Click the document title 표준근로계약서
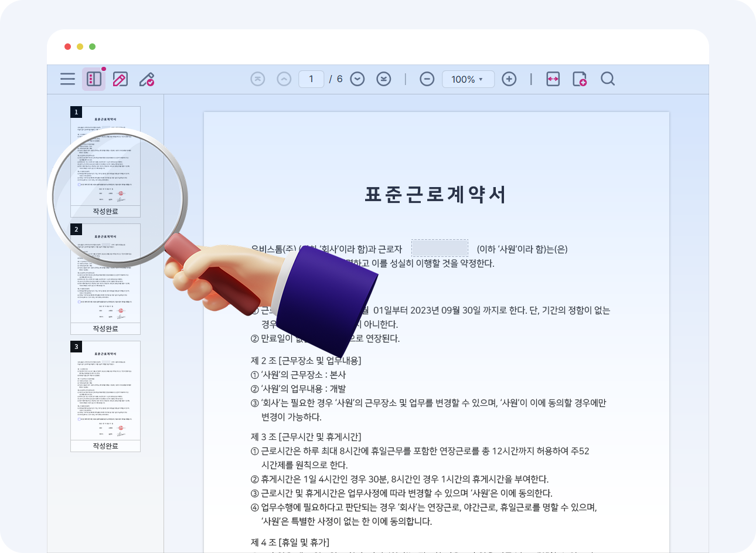This screenshot has height=553, width=756. 435,195
